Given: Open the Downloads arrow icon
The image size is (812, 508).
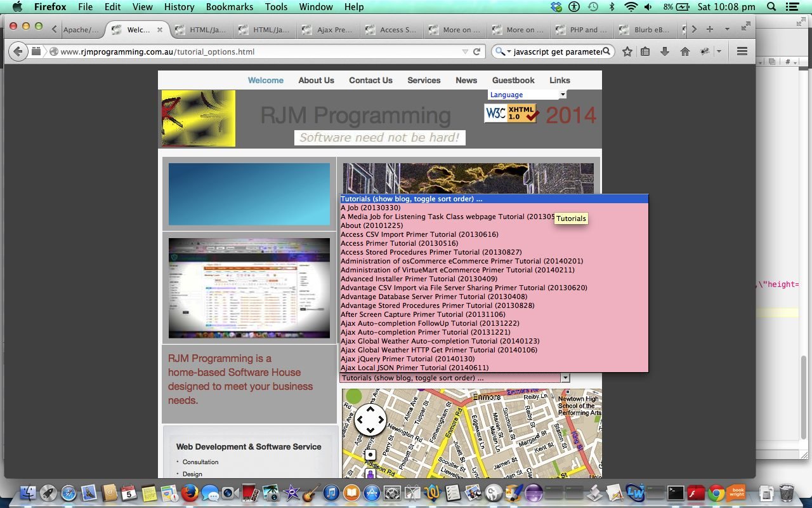Looking at the screenshot, I should coord(665,51).
